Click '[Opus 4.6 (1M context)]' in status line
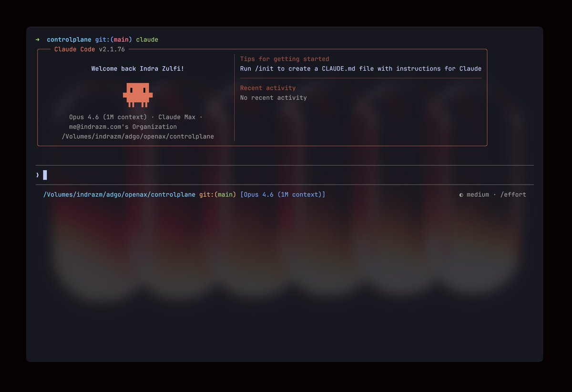Viewport: 572px width, 392px height. (x=283, y=195)
